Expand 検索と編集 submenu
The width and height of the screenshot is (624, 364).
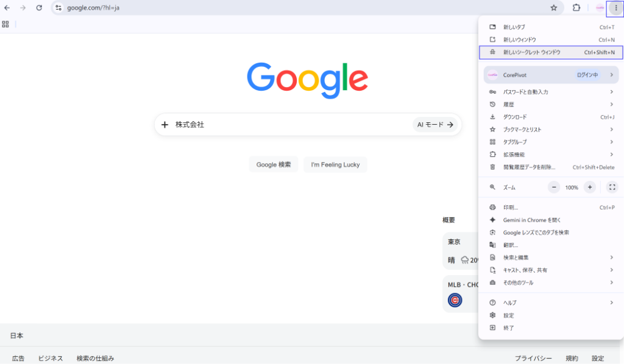click(x=551, y=257)
